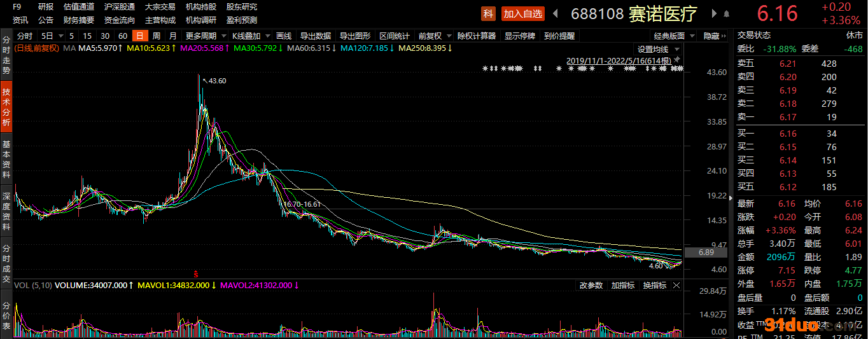
Task: Open the 基本资料 sidebar tab
Action: click(6, 159)
